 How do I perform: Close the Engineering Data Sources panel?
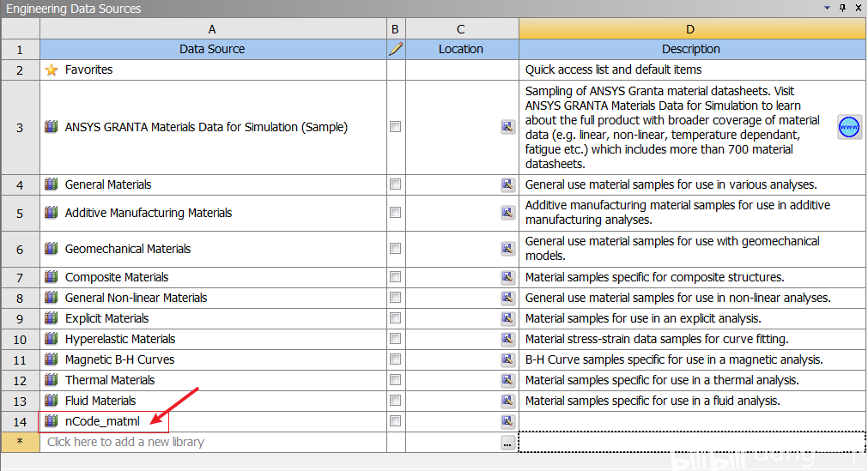pos(859,8)
